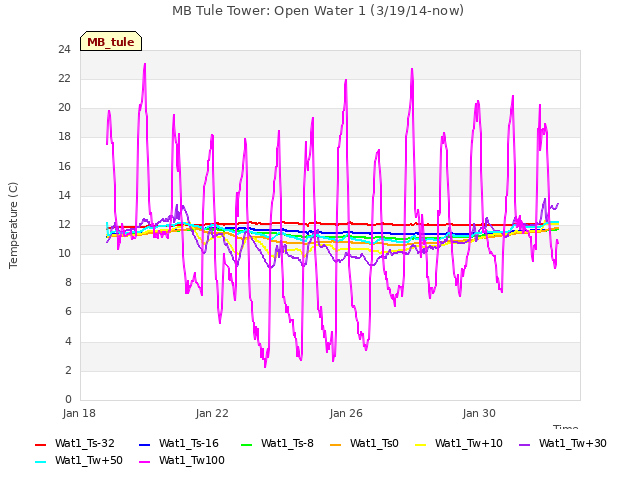The width and height of the screenshot is (640, 480).
Task: Select the Wat1_Ts-32 legend text
Action: point(84,443)
